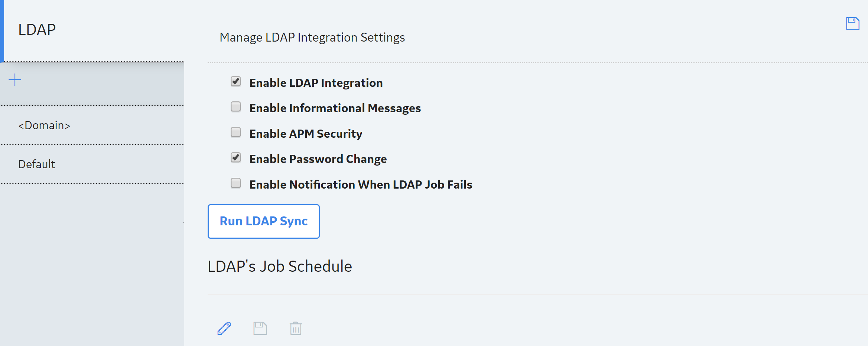Image resolution: width=868 pixels, height=346 pixels.
Task: Uncheck Enable LDAP Integration checkbox
Action: (x=236, y=81)
